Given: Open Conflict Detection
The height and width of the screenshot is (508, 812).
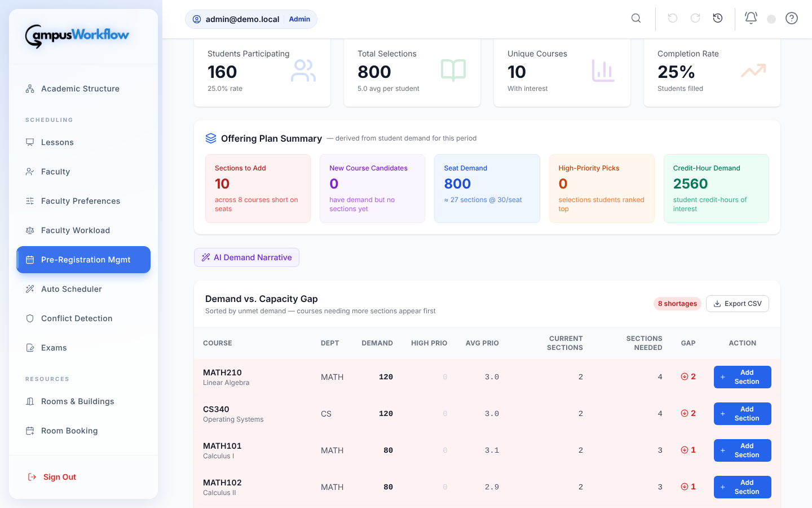Looking at the screenshot, I should tap(83, 318).
